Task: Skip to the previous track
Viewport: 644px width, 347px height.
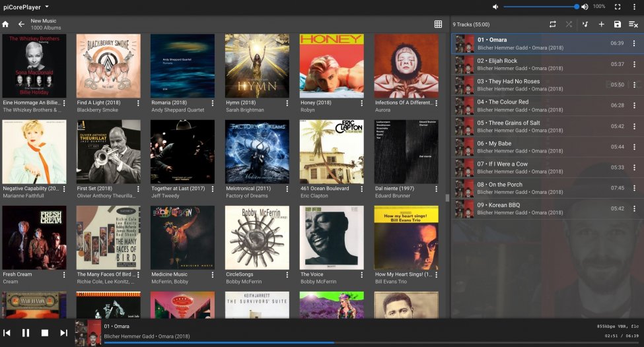Action: click(x=7, y=332)
